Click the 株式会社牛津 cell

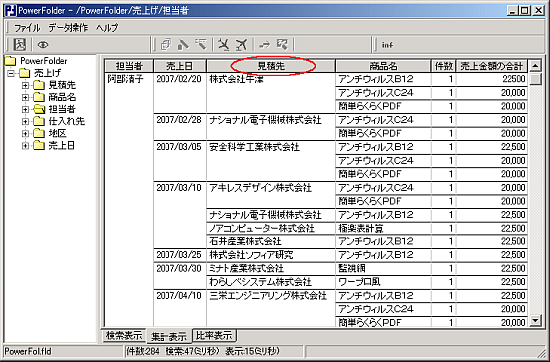(271, 93)
